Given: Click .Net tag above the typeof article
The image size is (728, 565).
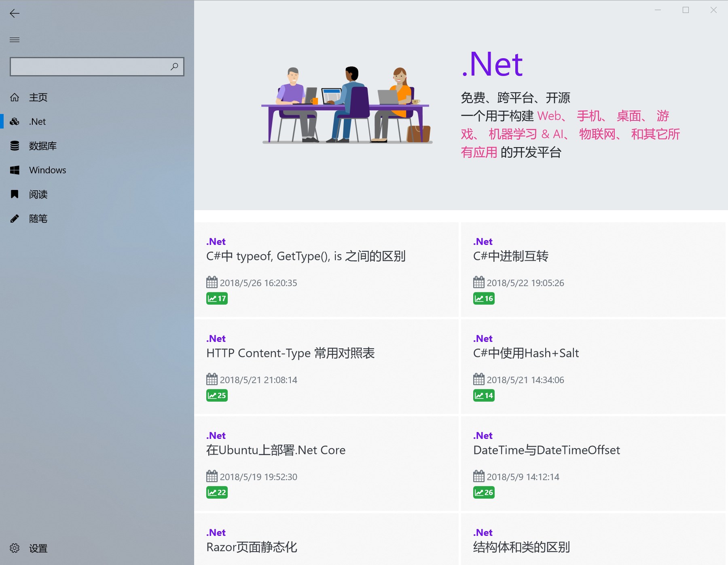Looking at the screenshot, I should pos(216,242).
